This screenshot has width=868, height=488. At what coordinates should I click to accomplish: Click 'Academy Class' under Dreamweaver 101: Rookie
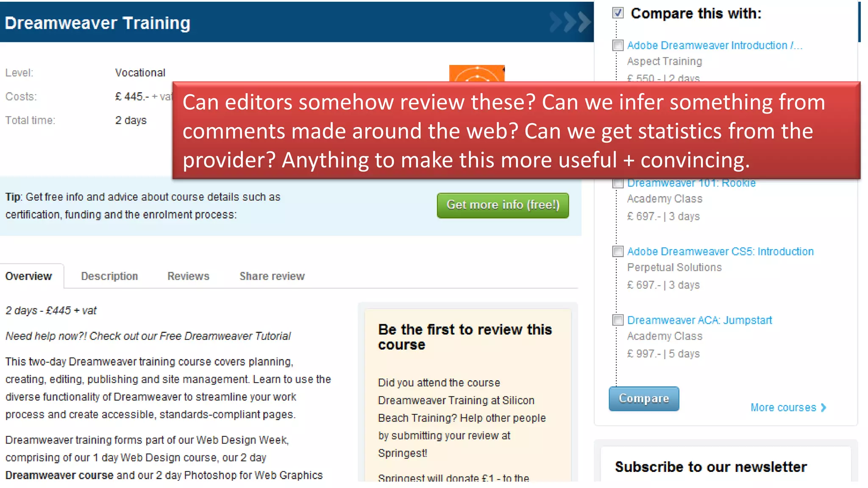click(665, 199)
